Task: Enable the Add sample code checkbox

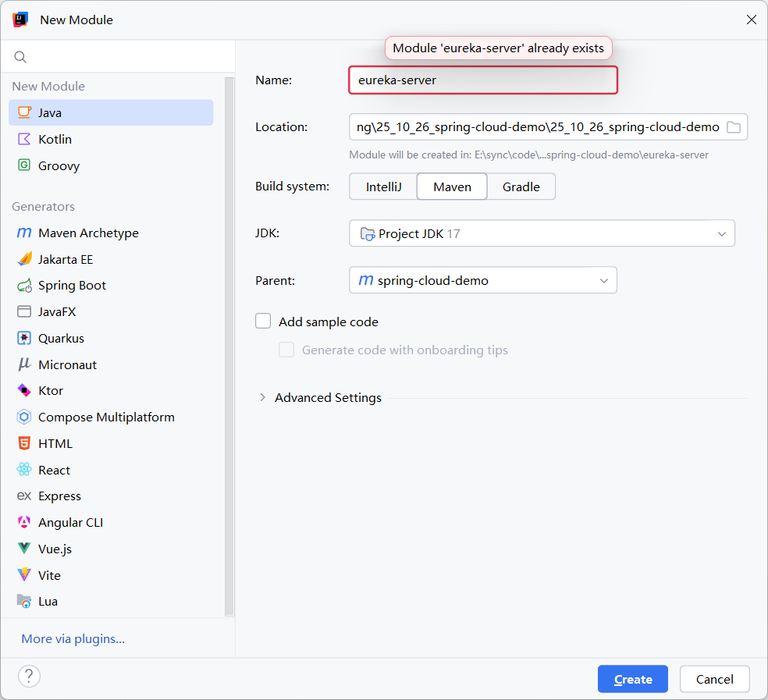Action: click(264, 322)
